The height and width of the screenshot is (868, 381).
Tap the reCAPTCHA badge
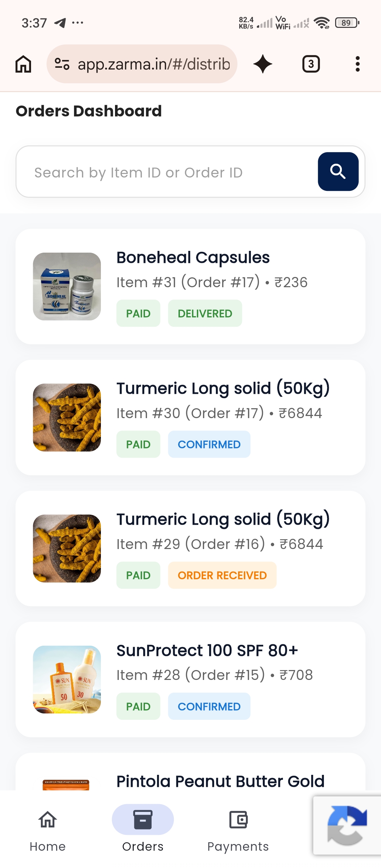(x=347, y=825)
